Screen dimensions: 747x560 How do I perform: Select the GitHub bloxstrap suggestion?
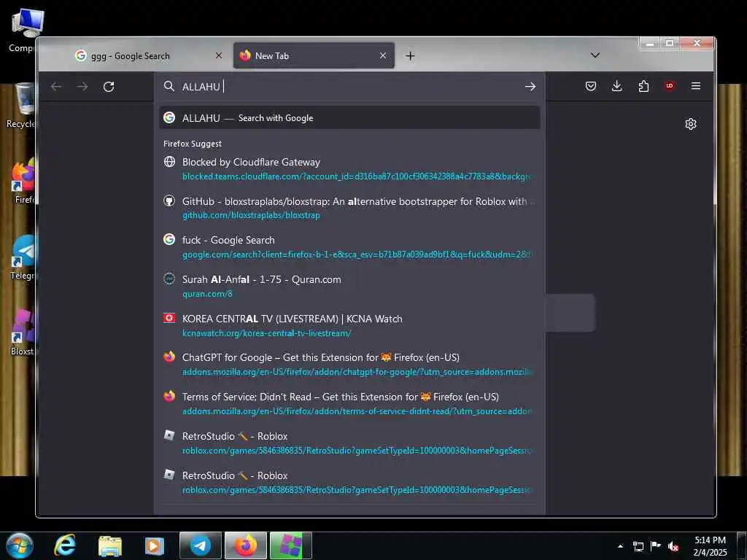(x=349, y=208)
